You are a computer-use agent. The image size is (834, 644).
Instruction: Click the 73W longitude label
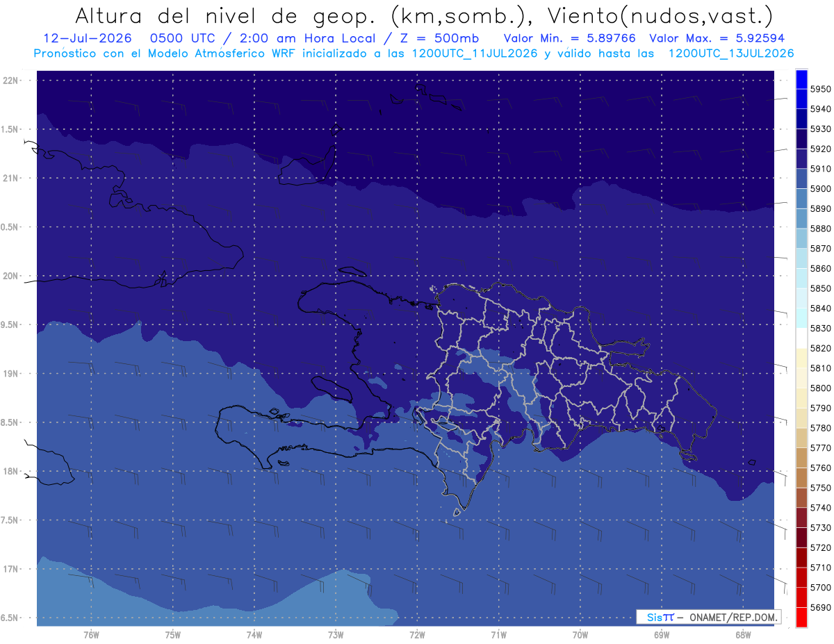(336, 634)
